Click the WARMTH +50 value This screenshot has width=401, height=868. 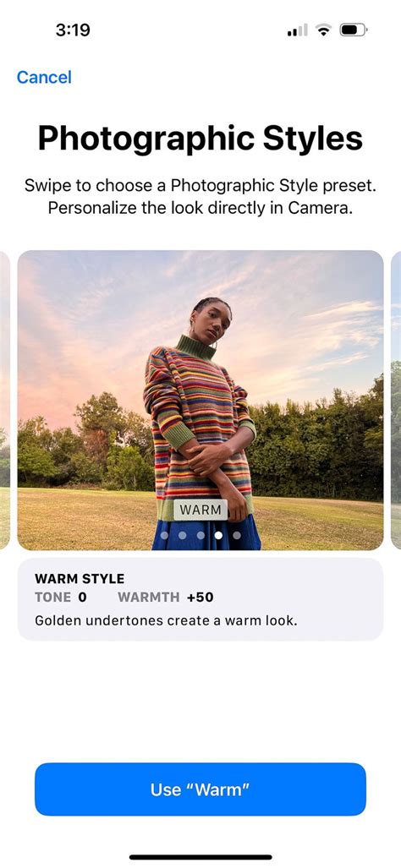pyautogui.click(x=166, y=598)
